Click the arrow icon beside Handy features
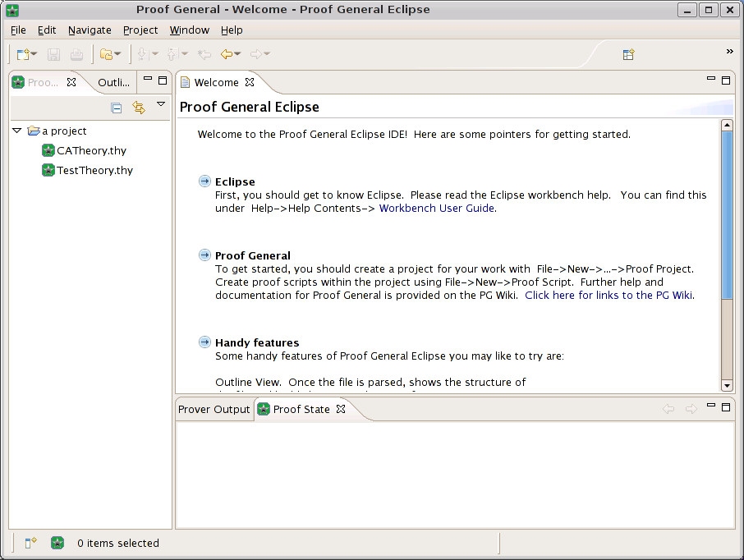Screen dimensions: 744x560 204,342
